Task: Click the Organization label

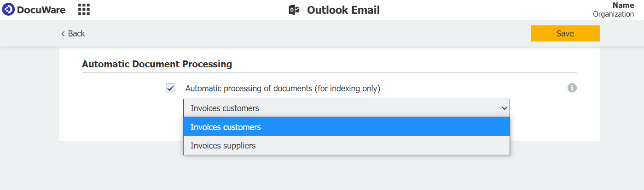Action: [x=613, y=14]
